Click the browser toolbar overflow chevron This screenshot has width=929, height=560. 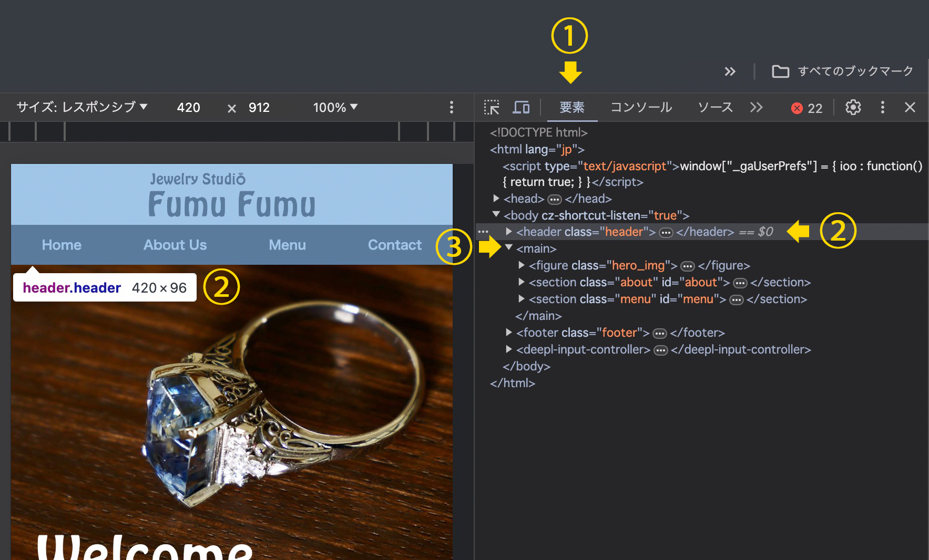[730, 71]
